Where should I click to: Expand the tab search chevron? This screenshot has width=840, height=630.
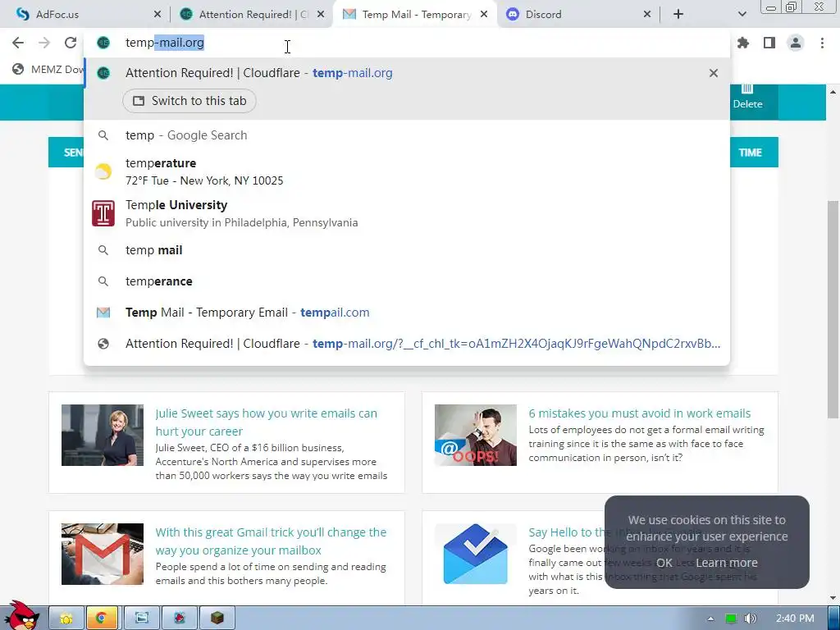(x=742, y=15)
